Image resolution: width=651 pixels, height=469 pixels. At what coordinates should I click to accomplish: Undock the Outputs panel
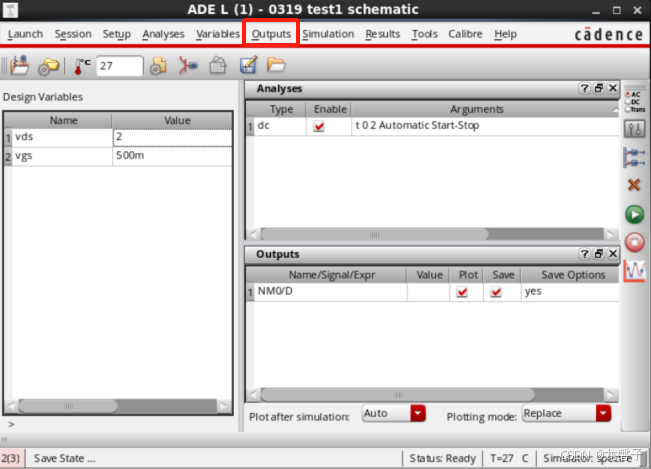coord(599,254)
